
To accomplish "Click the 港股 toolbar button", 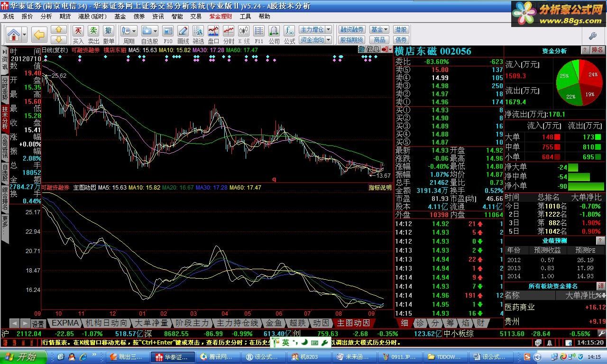I will coord(401,30).
